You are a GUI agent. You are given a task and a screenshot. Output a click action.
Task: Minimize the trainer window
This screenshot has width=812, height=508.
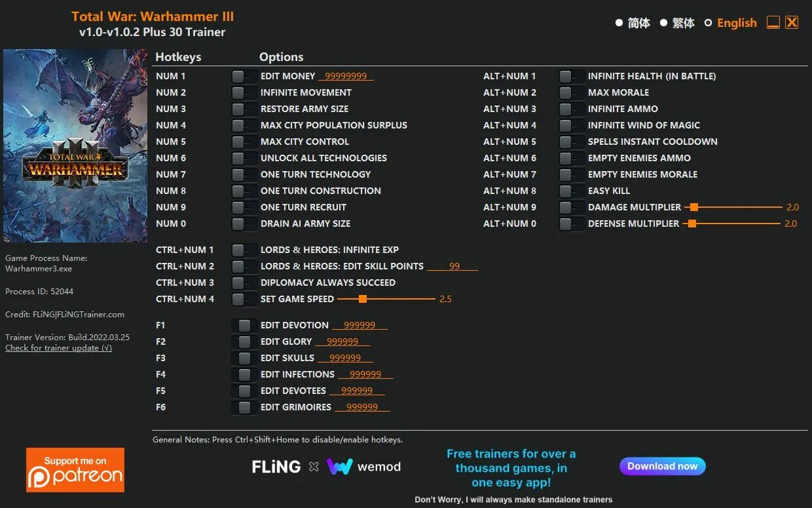tap(773, 22)
